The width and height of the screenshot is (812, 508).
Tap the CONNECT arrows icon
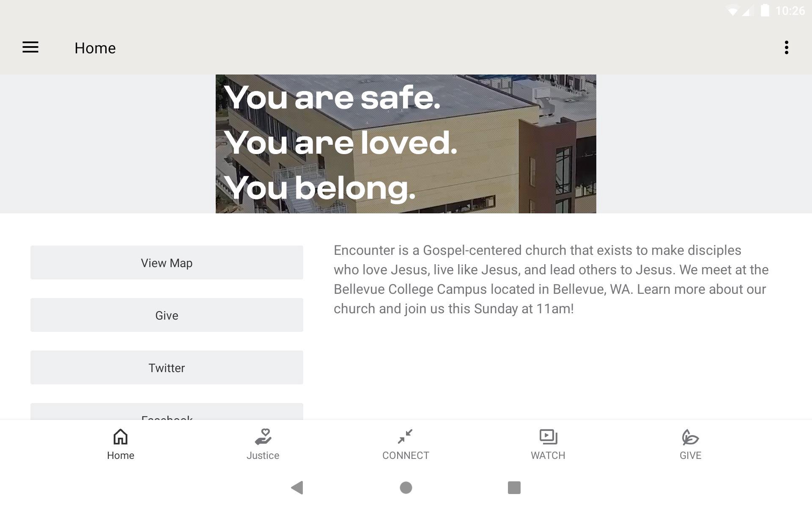(x=405, y=436)
